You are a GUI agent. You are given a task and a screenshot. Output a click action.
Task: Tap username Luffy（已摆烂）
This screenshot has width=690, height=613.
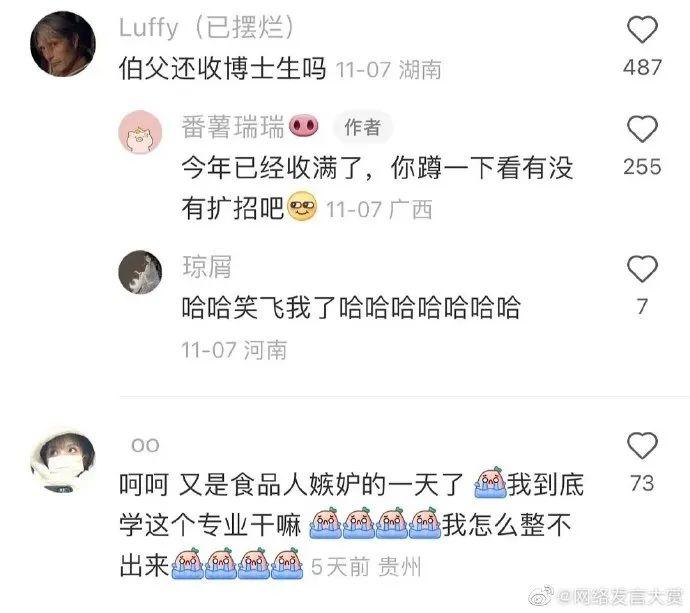(x=206, y=27)
